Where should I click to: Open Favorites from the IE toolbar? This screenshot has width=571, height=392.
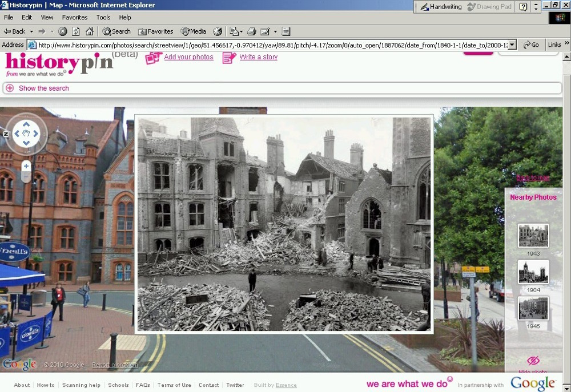[x=155, y=31]
